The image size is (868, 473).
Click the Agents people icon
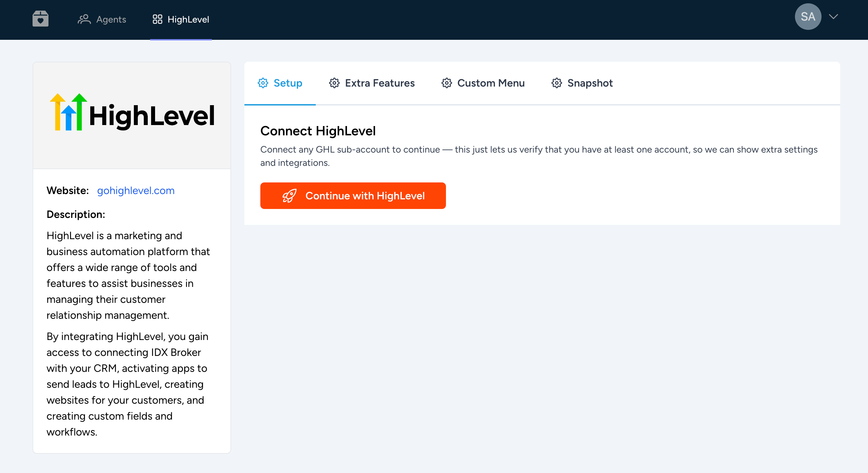pos(84,19)
